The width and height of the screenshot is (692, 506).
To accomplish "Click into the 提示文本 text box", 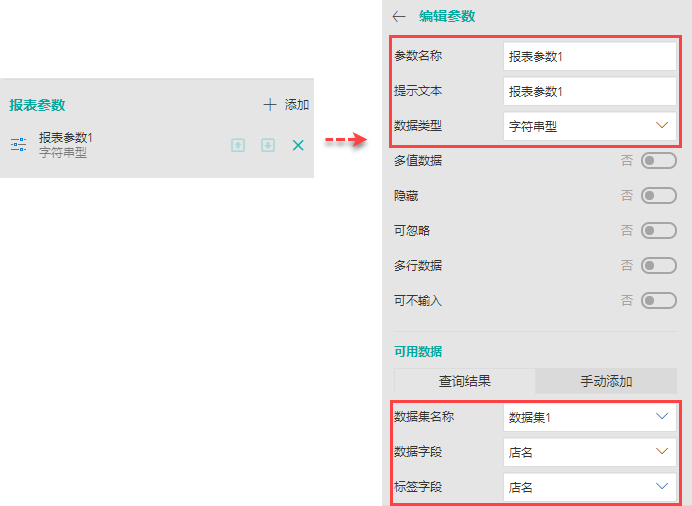I will [x=589, y=91].
